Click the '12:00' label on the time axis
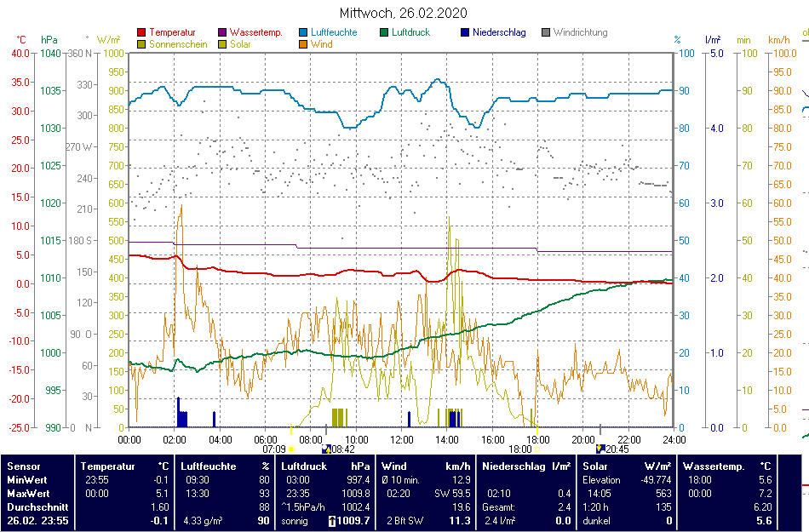Screen dimensions: 809x532 click(401, 440)
